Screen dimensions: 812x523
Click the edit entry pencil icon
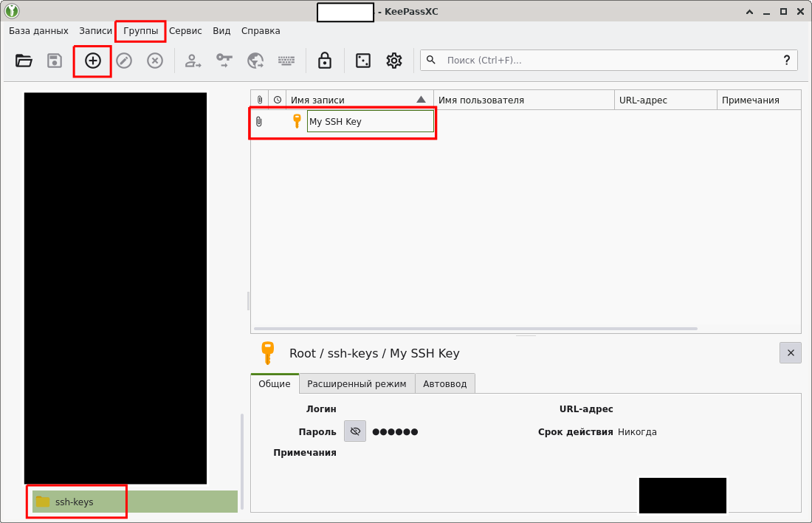click(x=124, y=61)
